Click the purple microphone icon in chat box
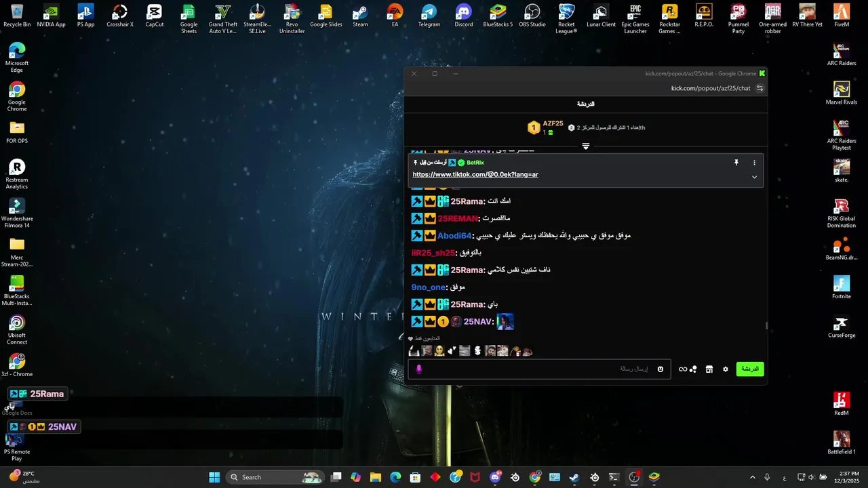The image size is (868, 488). [x=419, y=369]
